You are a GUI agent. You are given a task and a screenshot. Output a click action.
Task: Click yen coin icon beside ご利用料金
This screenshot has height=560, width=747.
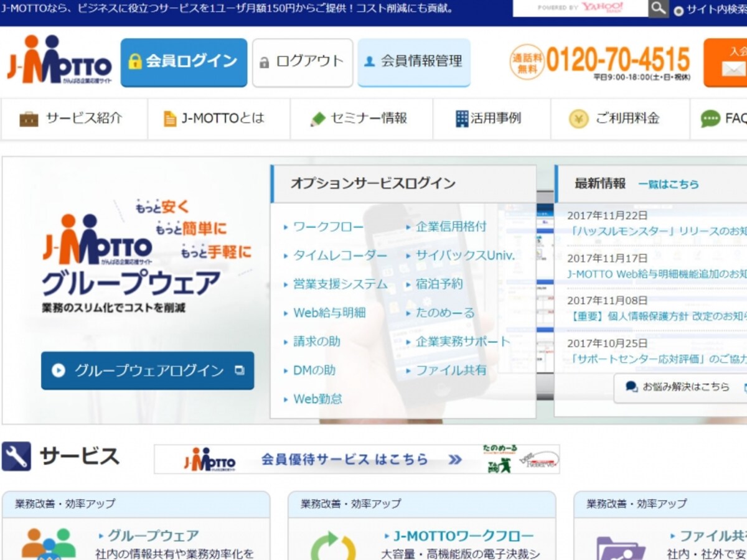point(579,119)
